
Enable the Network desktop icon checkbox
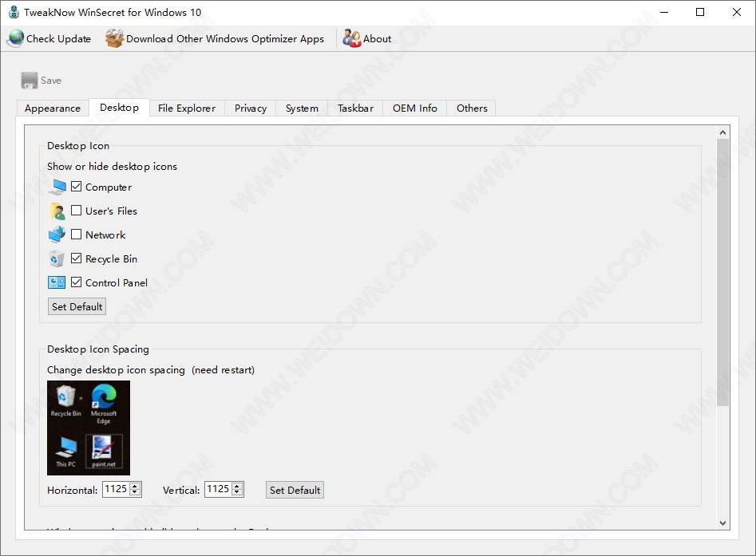[76, 235]
